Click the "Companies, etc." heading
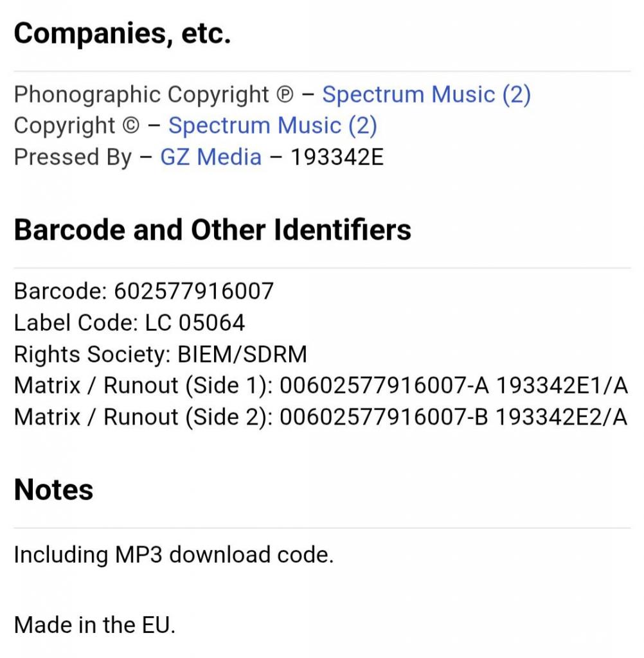644x658 pixels. pos(122,33)
